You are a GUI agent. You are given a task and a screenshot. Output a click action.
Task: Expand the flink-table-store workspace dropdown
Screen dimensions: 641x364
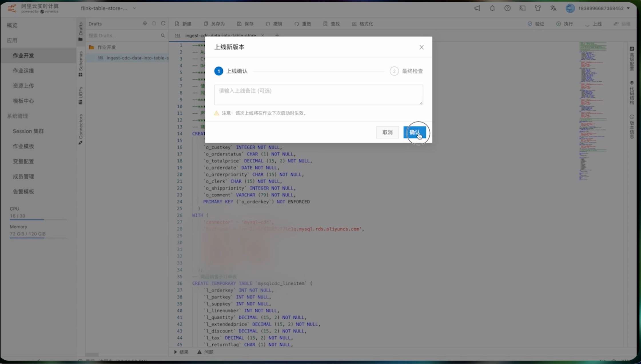pyautogui.click(x=134, y=8)
